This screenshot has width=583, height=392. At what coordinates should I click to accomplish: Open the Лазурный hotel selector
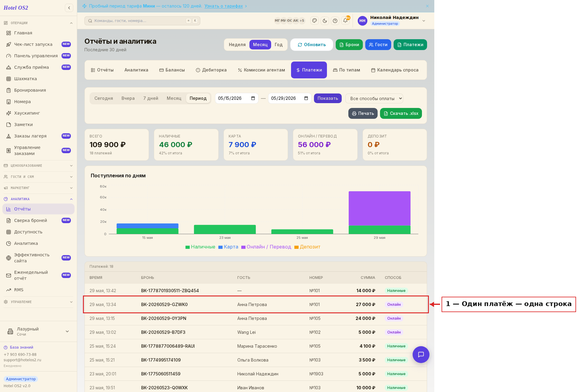38,331
